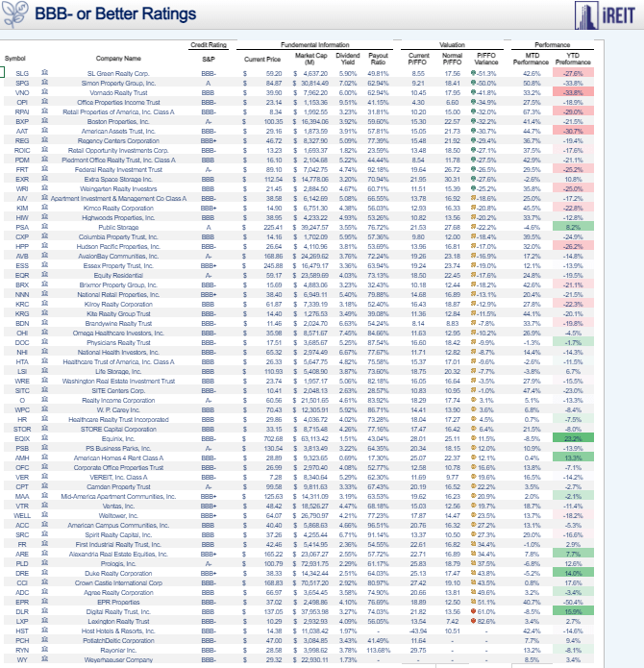Click the MTD Performance column header
The image size is (644, 668).
tap(532, 59)
